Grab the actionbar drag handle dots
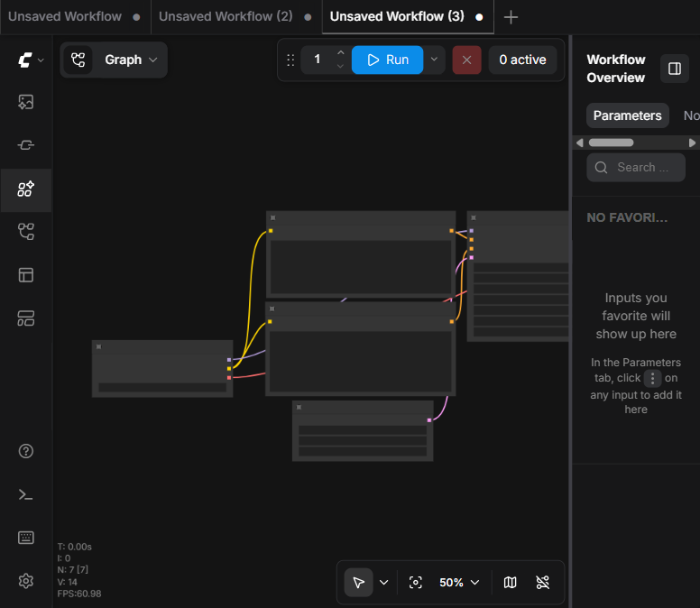This screenshot has height=608, width=700. 290,60
